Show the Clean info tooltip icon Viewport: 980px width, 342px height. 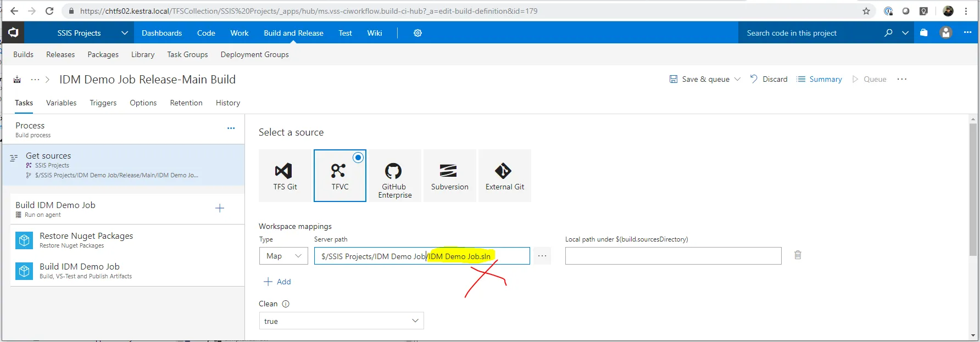point(286,304)
